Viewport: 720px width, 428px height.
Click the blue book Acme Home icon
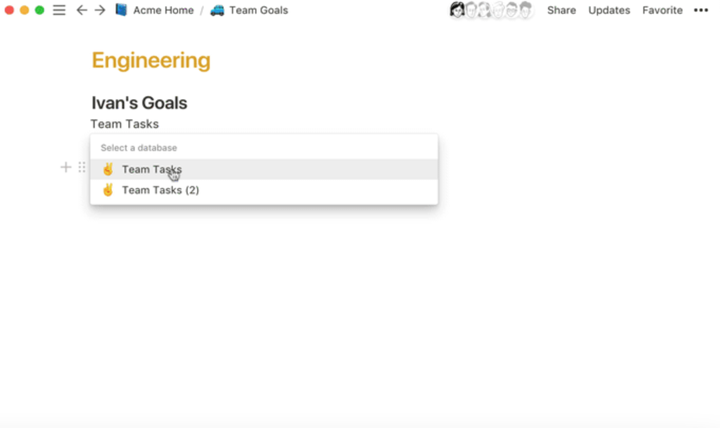click(121, 10)
